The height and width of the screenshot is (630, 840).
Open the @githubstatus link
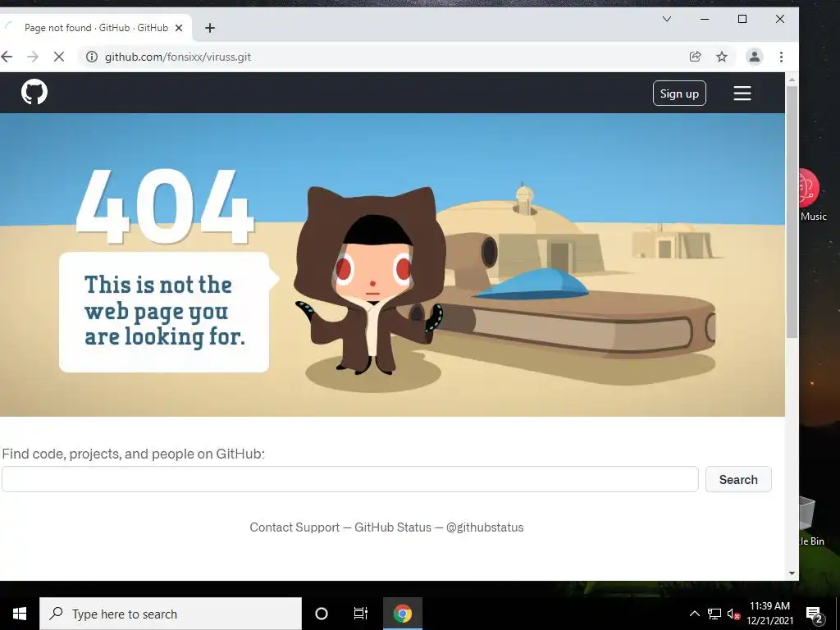(485, 527)
